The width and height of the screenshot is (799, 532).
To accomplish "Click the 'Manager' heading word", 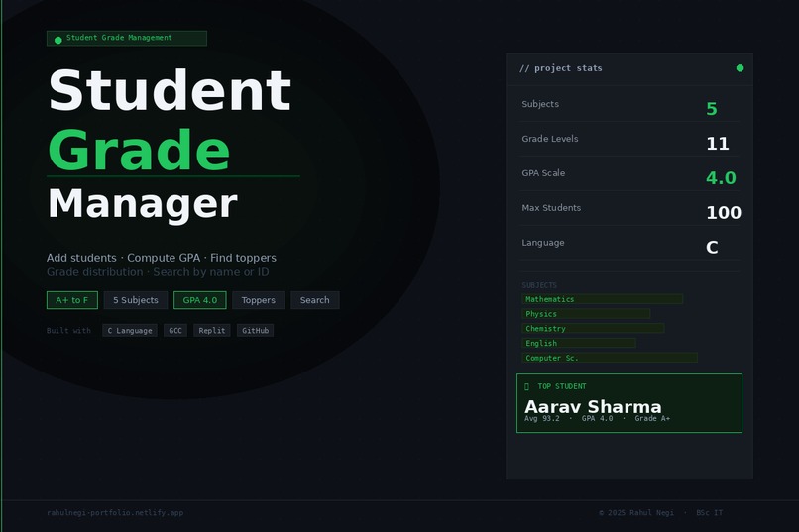I will click(143, 204).
